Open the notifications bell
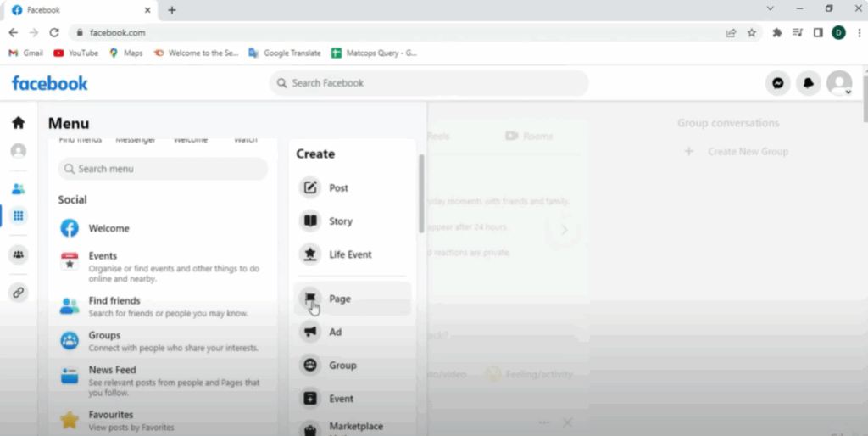This screenshot has width=868, height=436. coord(808,83)
